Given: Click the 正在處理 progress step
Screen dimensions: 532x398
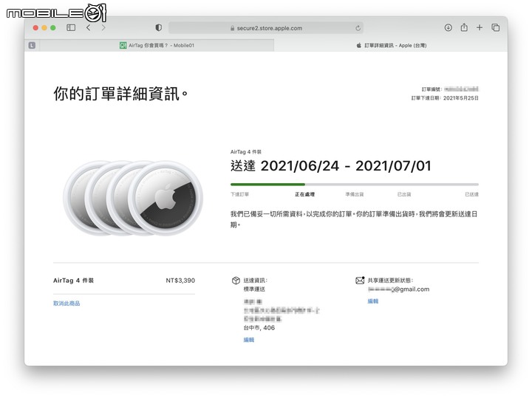Looking at the screenshot, I should coord(304,194).
